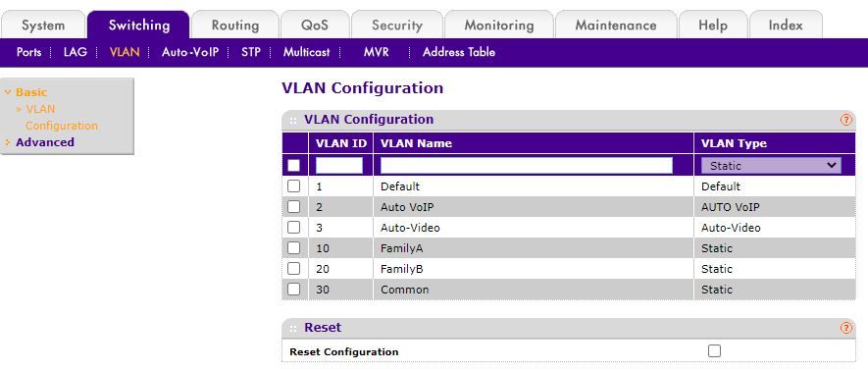Enable the Reset Configuration checkbox
The height and width of the screenshot is (371, 868).
coord(715,350)
